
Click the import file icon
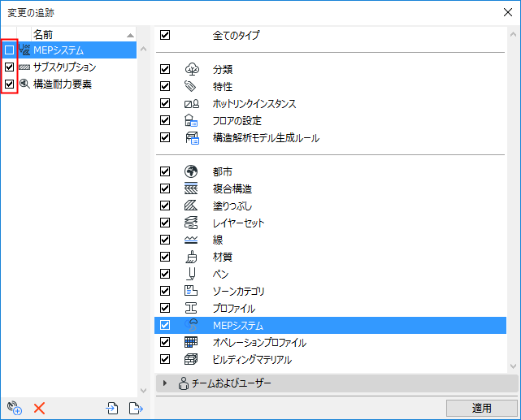click(112, 408)
